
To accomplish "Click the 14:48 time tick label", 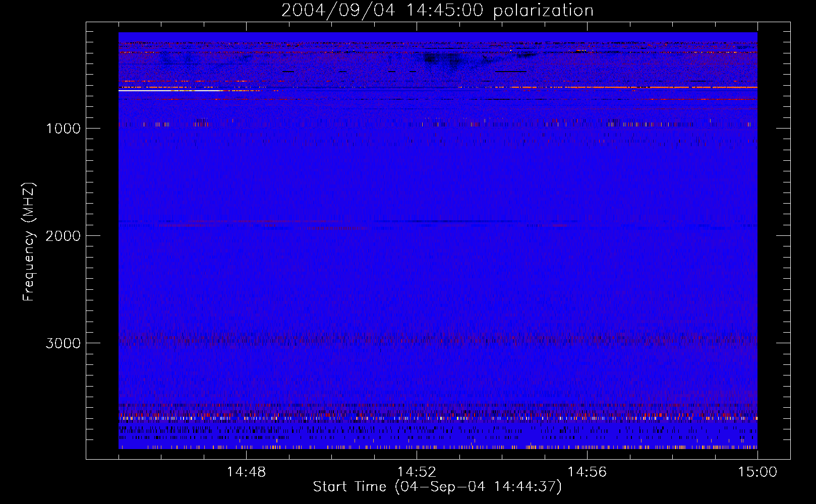I will pyautogui.click(x=246, y=472).
